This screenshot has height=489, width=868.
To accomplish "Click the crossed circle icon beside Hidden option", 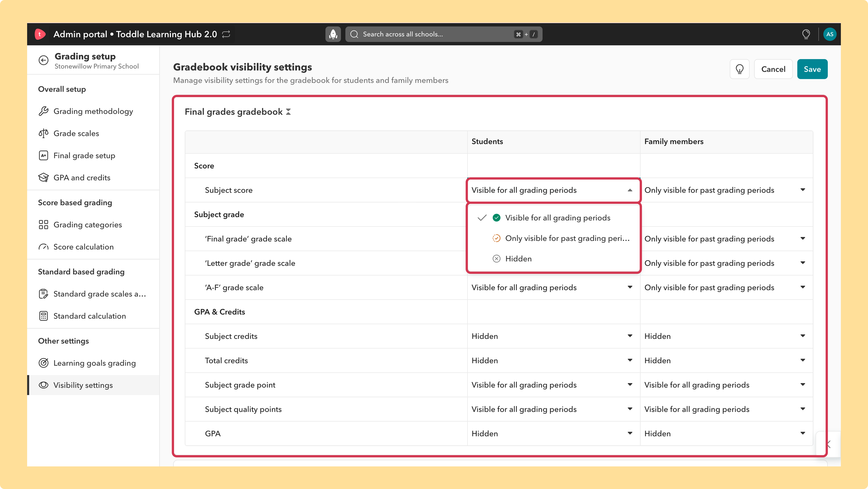I will (496, 259).
